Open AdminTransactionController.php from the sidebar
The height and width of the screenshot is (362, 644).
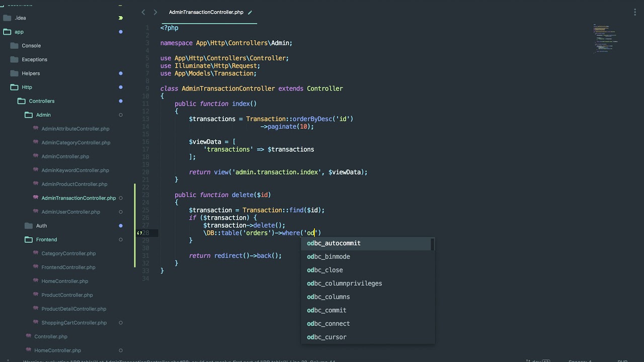tap(78, 198)
